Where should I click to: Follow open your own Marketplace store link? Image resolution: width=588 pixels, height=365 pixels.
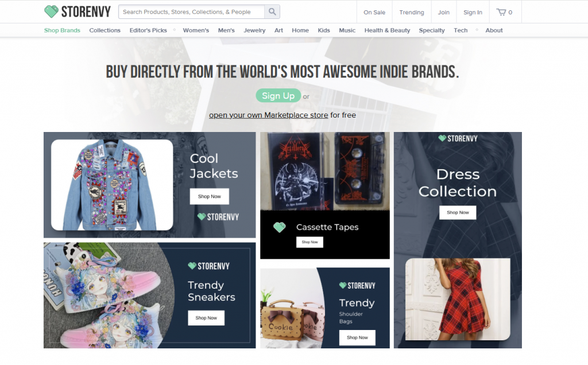269,115
